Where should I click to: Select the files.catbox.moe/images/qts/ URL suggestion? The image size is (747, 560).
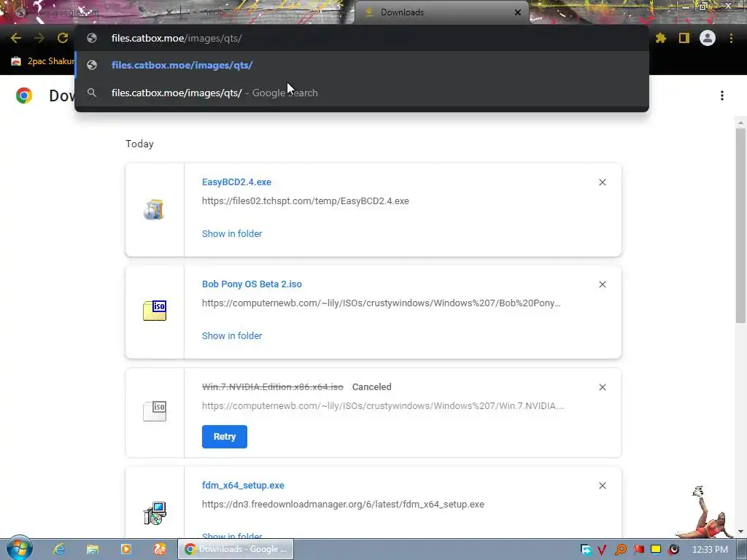coord(362,65)
